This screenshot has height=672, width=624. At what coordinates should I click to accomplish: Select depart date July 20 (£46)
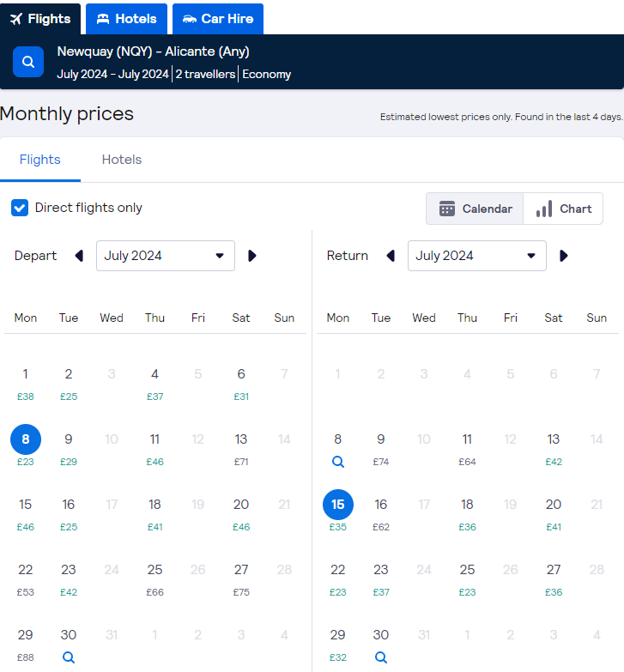click(x=241, y=514)
